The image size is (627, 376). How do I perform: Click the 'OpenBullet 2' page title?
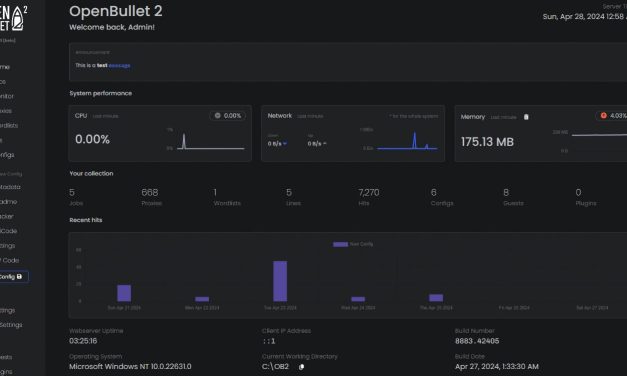(116, 11)
